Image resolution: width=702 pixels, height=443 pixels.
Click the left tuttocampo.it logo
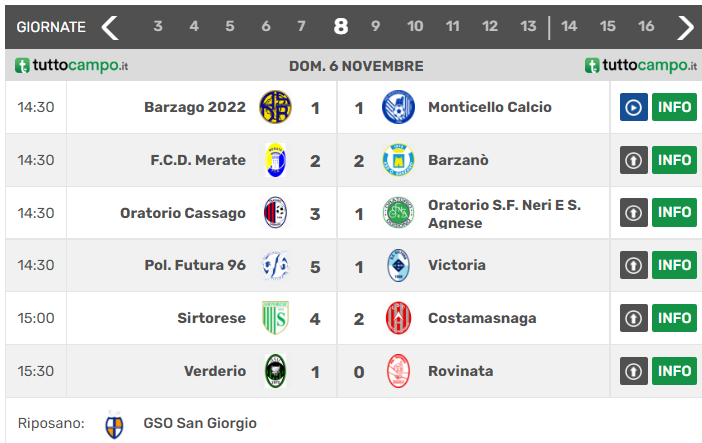point(72,66)
